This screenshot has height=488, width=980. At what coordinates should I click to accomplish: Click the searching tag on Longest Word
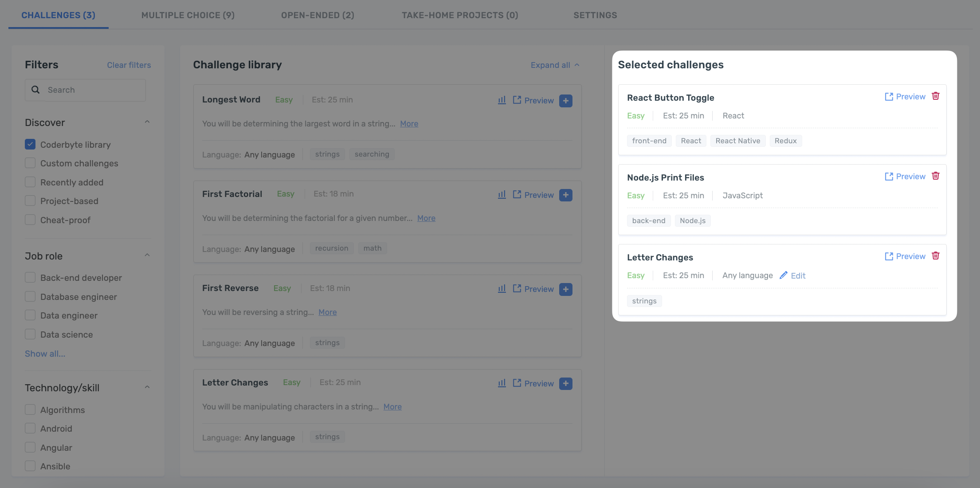pyautogui.click(x=372, y=154)
